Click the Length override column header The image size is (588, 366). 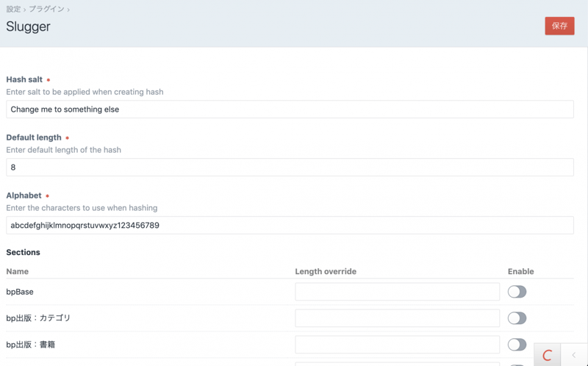point(326,271)
